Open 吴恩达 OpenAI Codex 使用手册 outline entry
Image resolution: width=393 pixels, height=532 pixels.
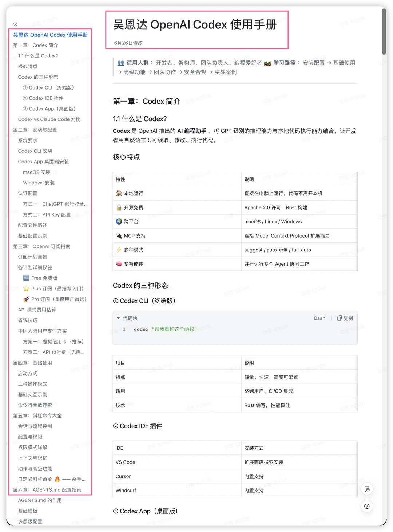coord(50,35)
